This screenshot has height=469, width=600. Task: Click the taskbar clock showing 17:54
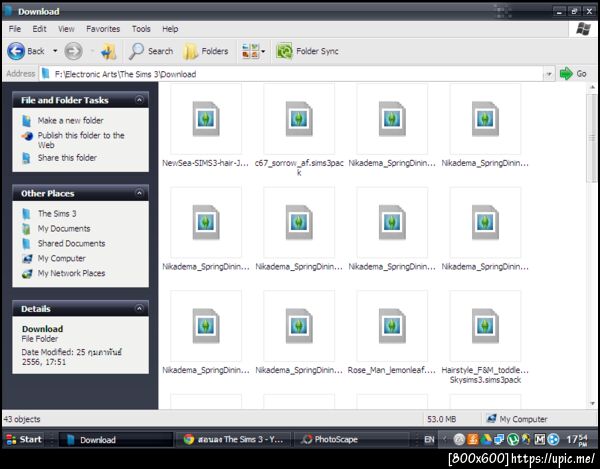tap(577, 440)
